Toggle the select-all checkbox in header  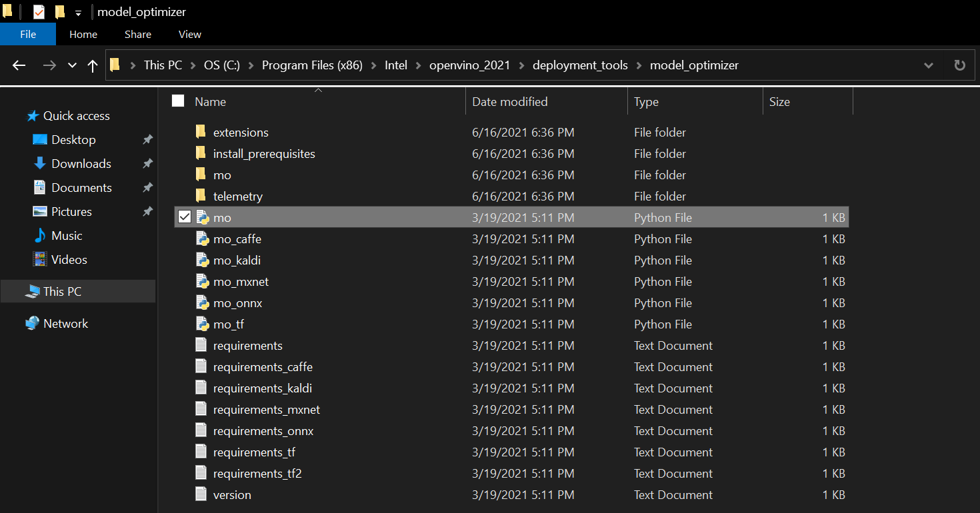click(178, 101)
